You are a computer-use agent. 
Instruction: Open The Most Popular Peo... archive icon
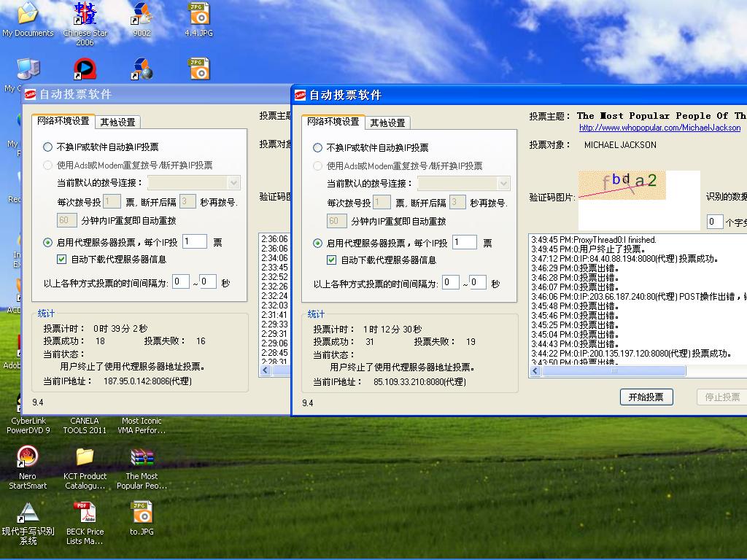coord(142,457)
